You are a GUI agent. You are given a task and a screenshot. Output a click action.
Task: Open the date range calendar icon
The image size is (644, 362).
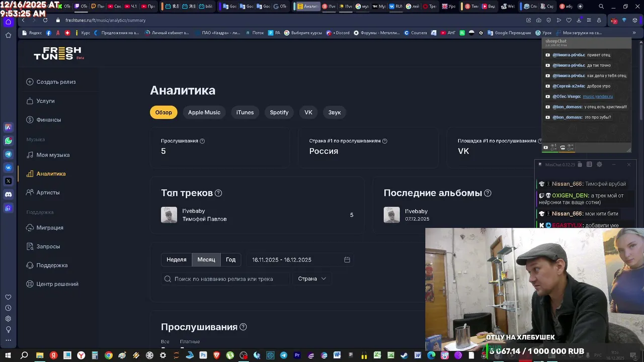click(347, 260)
